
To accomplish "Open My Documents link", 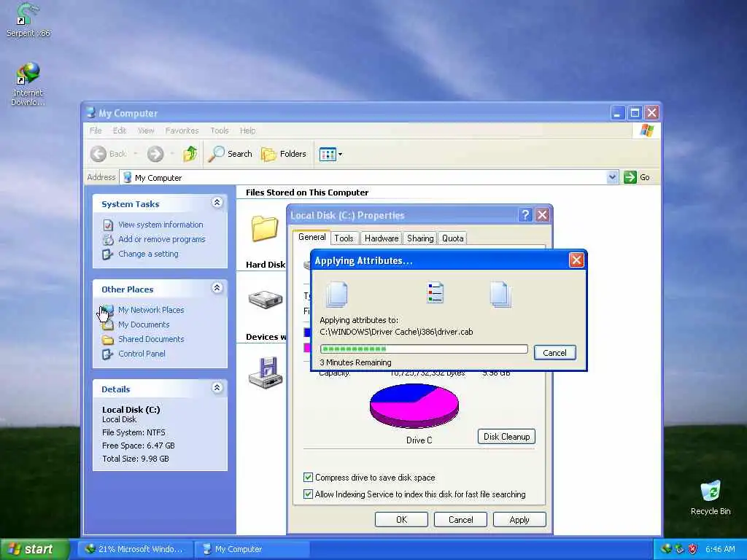I will (x=144, y=324).
